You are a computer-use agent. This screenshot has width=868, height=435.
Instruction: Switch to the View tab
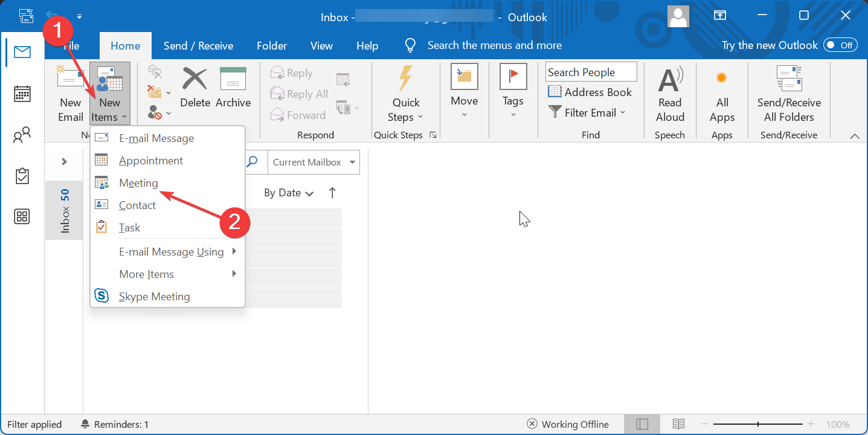pos(321,46)
